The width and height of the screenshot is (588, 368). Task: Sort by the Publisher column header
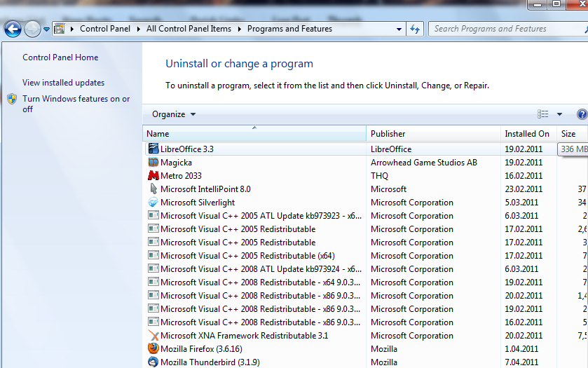point(434,134)
